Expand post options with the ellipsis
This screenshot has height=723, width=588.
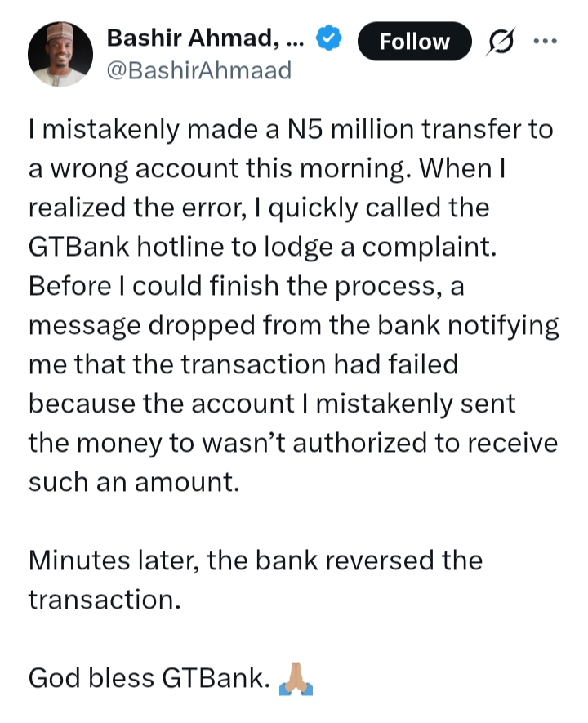coord(546,41)
